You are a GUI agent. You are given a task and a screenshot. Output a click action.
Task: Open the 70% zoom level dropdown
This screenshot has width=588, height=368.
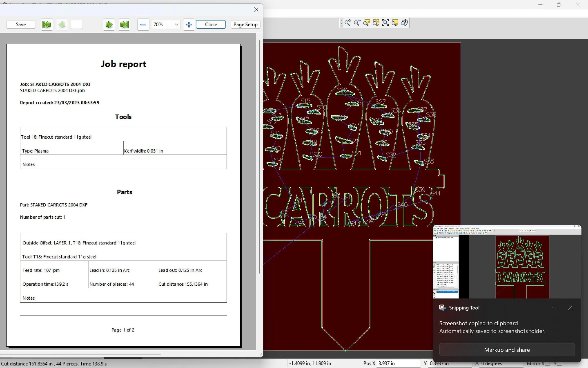177,24
